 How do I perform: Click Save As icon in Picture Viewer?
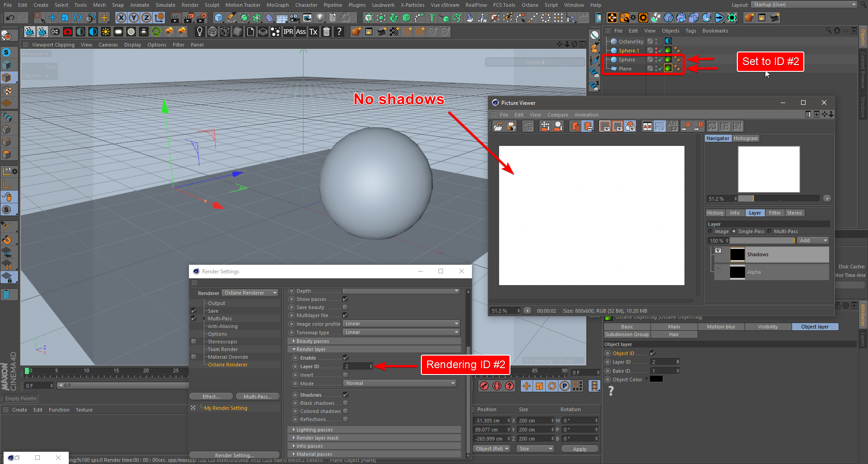pyautogui.click(x=511, y=127)
